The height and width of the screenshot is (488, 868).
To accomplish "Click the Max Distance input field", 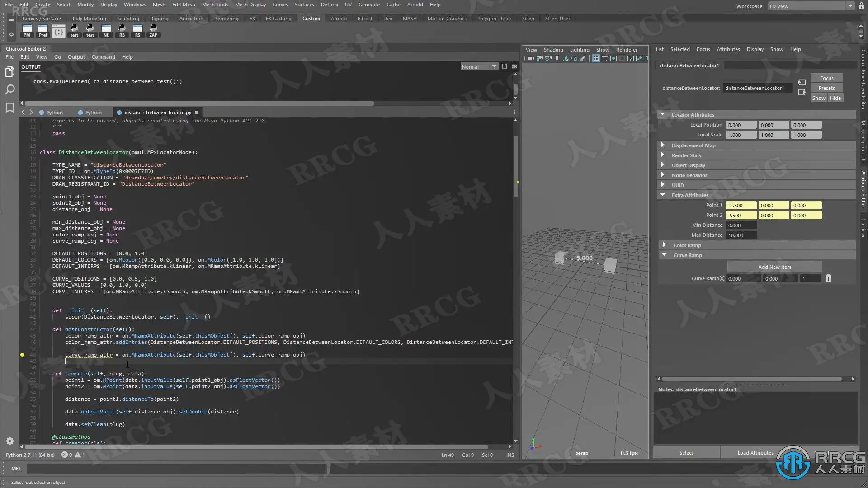I will [741, 235].
